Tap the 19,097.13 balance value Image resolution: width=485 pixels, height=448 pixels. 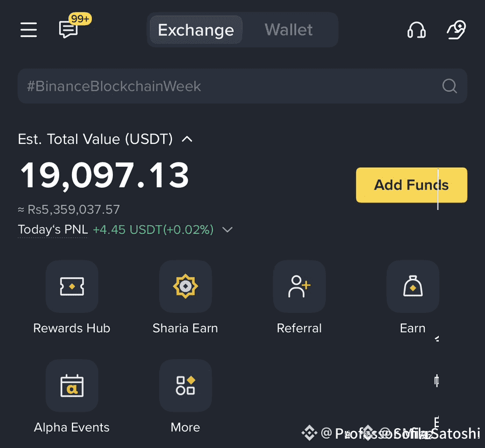pos(105,175)
